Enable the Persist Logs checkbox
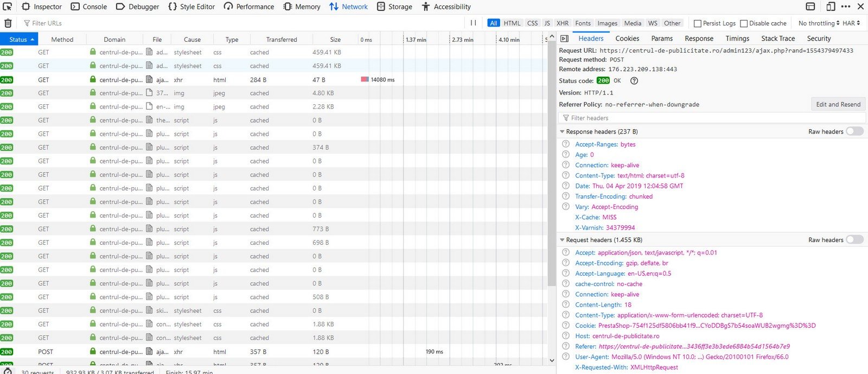868x374 pixels. [698, 23]
